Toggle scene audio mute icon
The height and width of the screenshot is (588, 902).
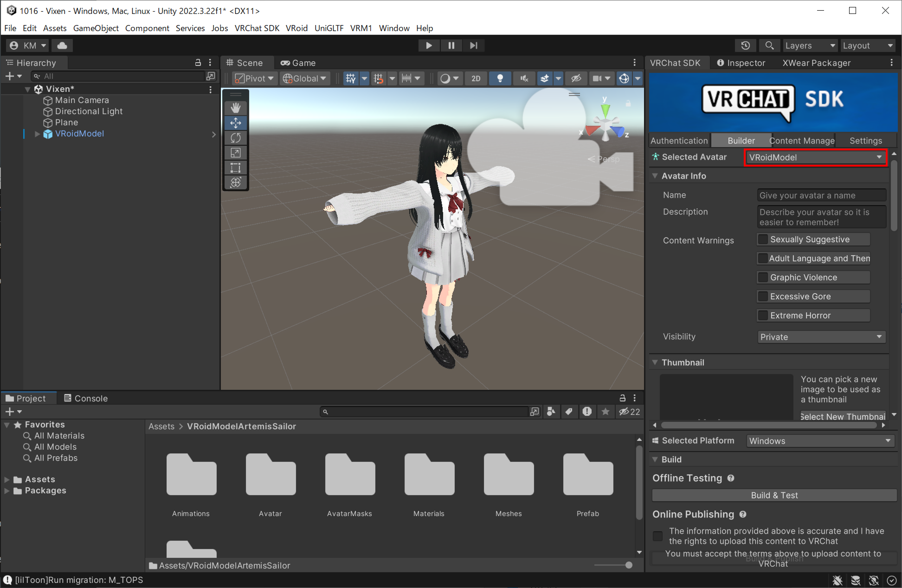[x=524, y=78]
